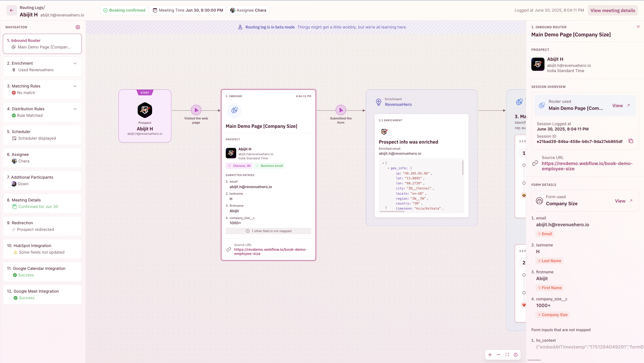Click the router icon in Inbound card
Image resolution: width=644 pixels, height=363 pixels.
pyautogui.click(x=234, y=110)
